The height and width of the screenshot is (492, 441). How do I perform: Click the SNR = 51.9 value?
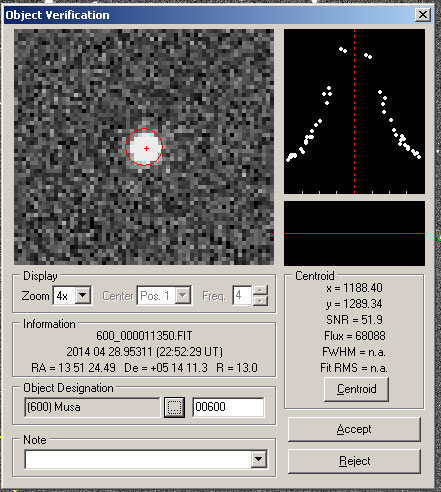pyautogui.click(x=354, y=320)
